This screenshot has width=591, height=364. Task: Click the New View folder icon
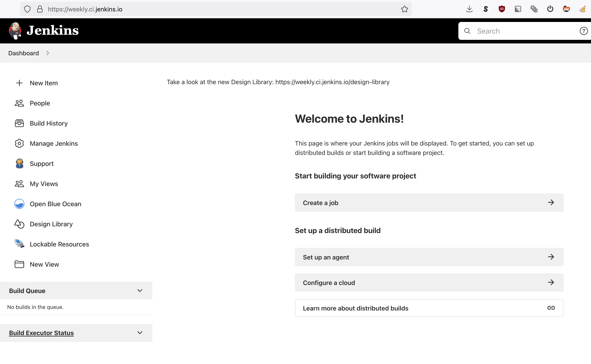pyautogui.click(x=19, y=264)
